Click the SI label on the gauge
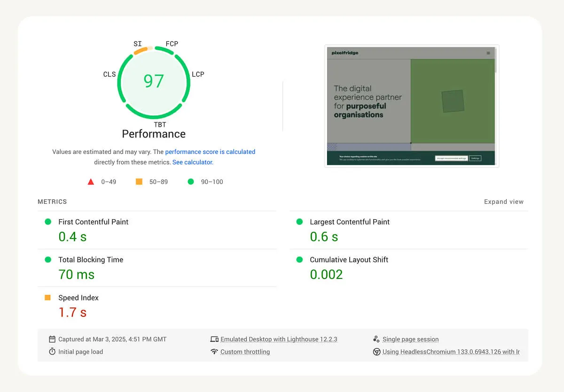The width and height of the screenshot is (564, 392). (138, 44)
